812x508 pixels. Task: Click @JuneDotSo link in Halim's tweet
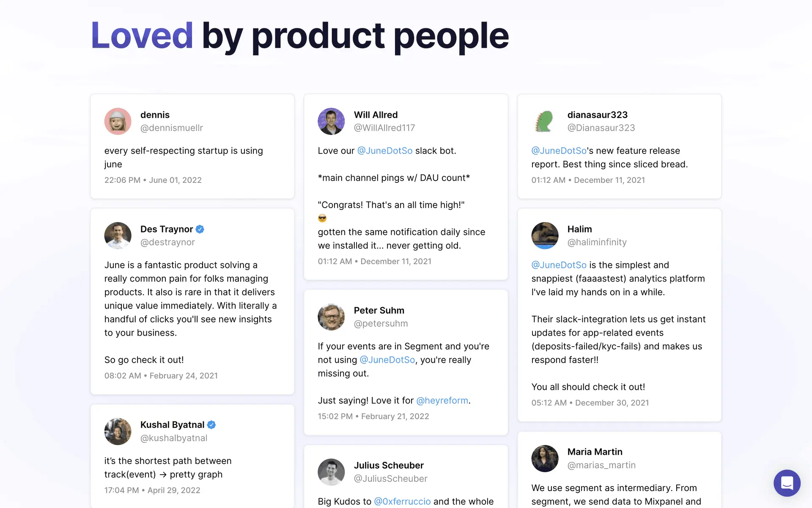(559, 265)
